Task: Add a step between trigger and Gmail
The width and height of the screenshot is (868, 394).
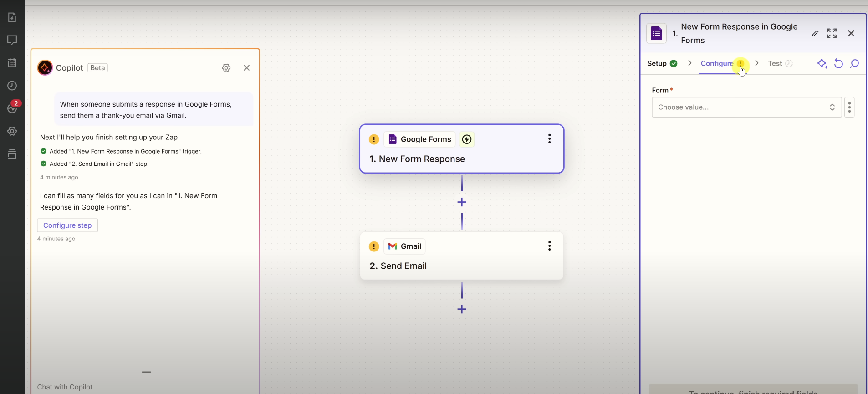Action: (462, 202)
